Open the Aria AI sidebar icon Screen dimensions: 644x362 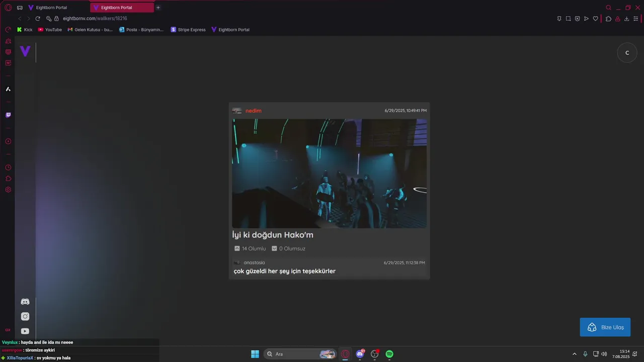point(8,89)
